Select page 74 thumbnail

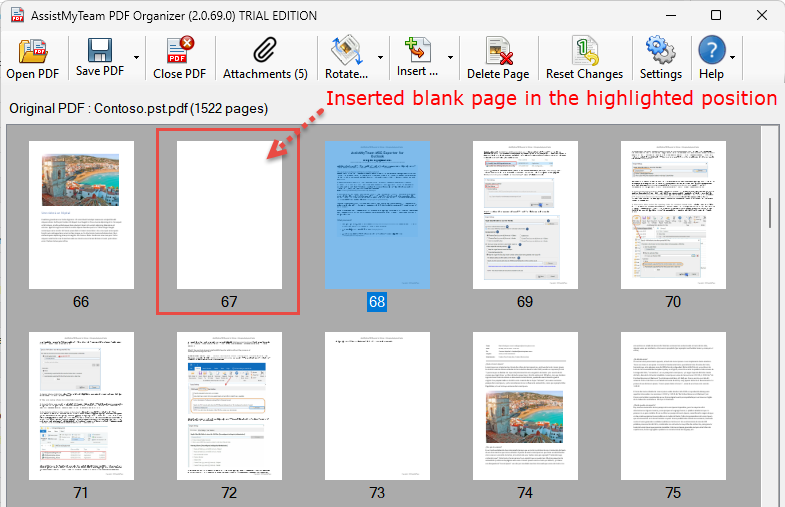[x=525, y=405]
